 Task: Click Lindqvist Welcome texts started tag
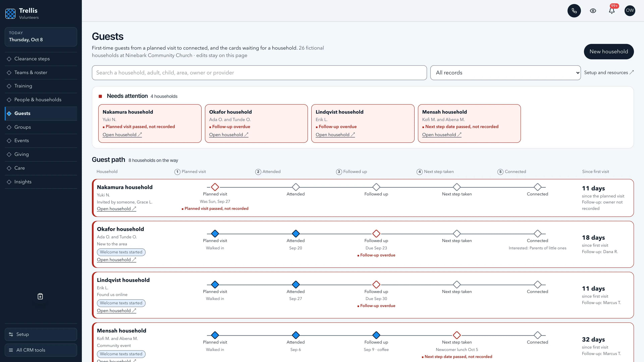point(121,303)
